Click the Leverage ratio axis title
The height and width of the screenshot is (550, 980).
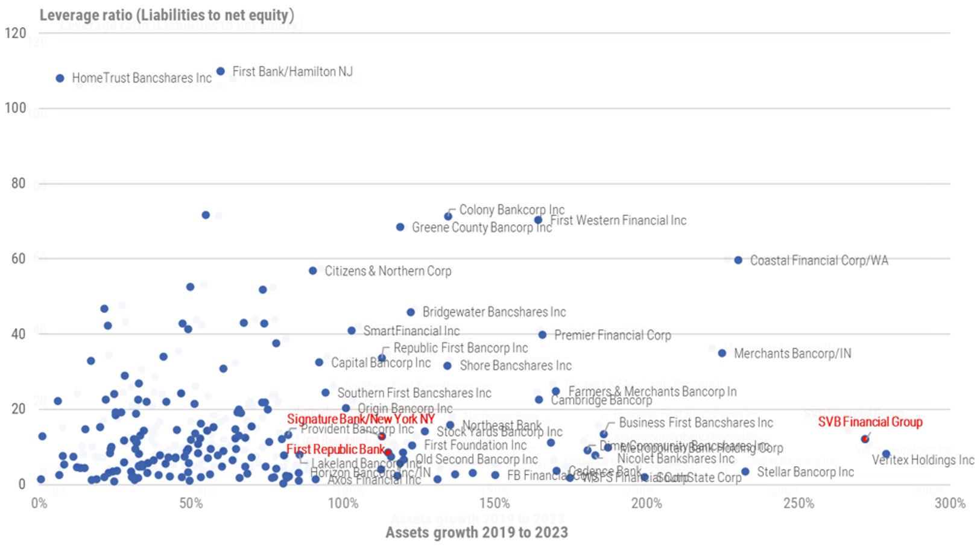coord(167,15)
